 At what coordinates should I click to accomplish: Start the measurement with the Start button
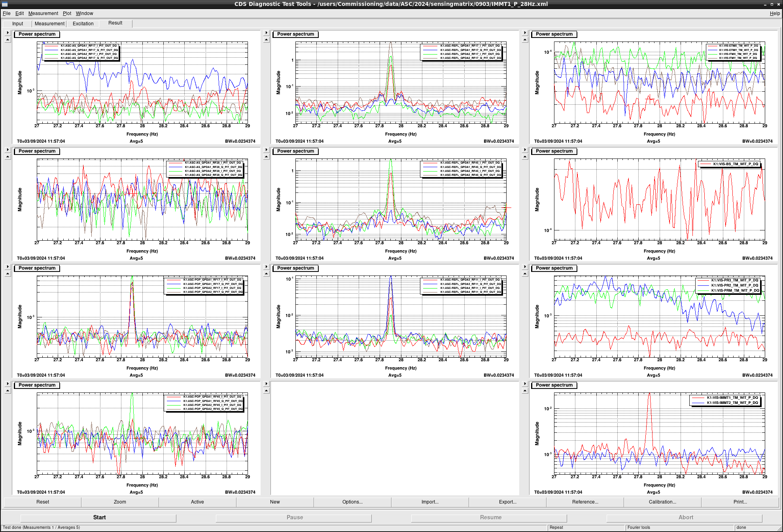click(x=99, y=517)
